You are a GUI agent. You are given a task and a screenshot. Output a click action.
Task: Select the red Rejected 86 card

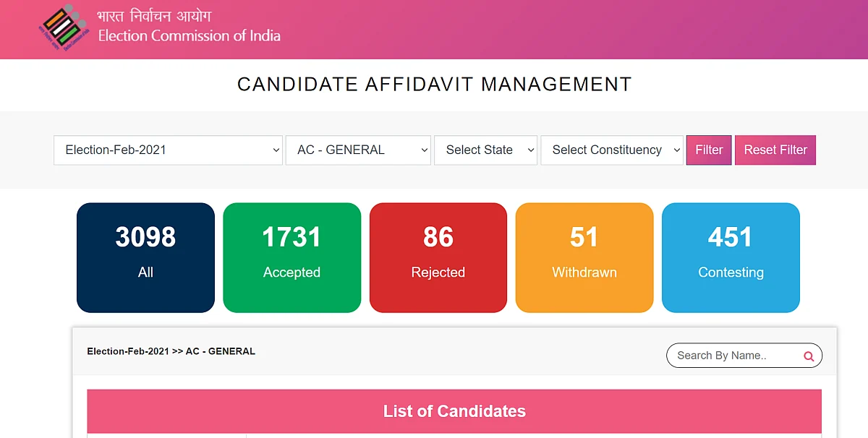click(438, 257)
